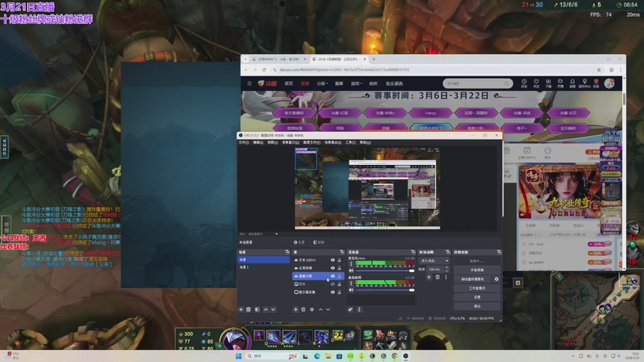The width and height of the screenshot is (644, 362).
Task: Move source down arrow in OBS sources panel
Action: point(328,310)
